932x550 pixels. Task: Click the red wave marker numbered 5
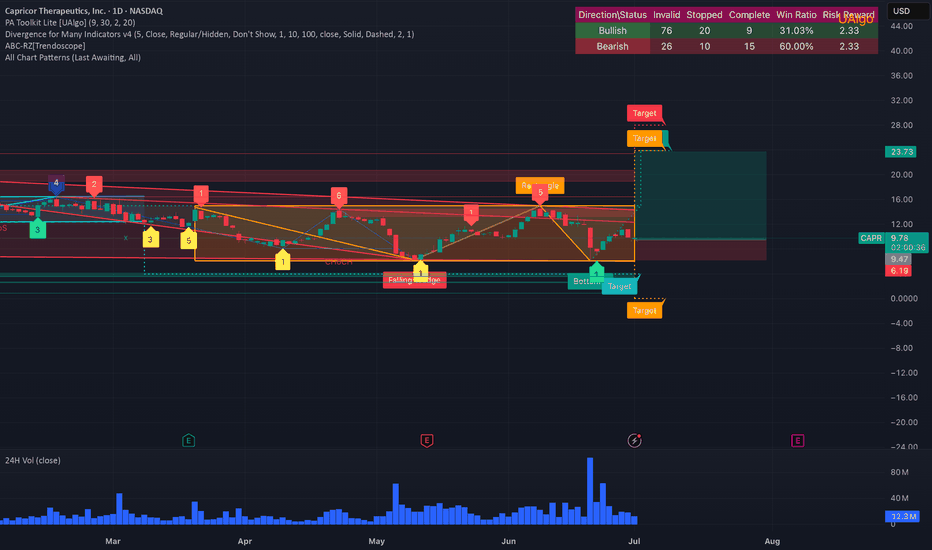[x=540, y=193]
